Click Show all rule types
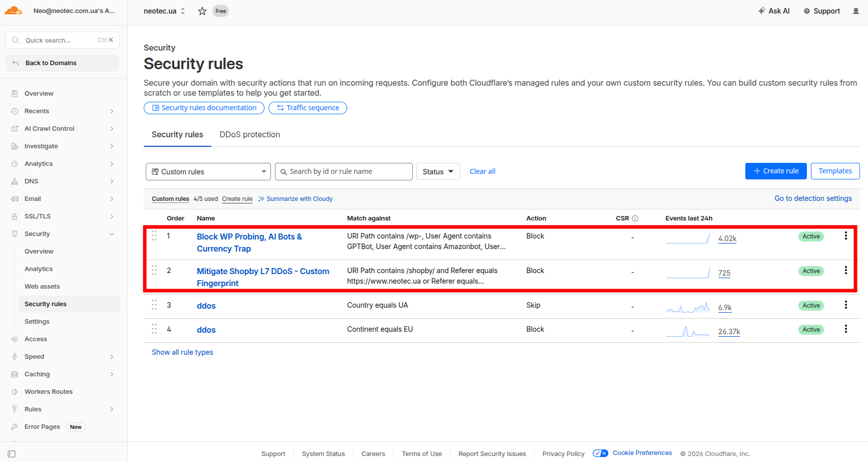Image resolution: width=868 pixels, height=462 pixels. (x=182, y=352)
